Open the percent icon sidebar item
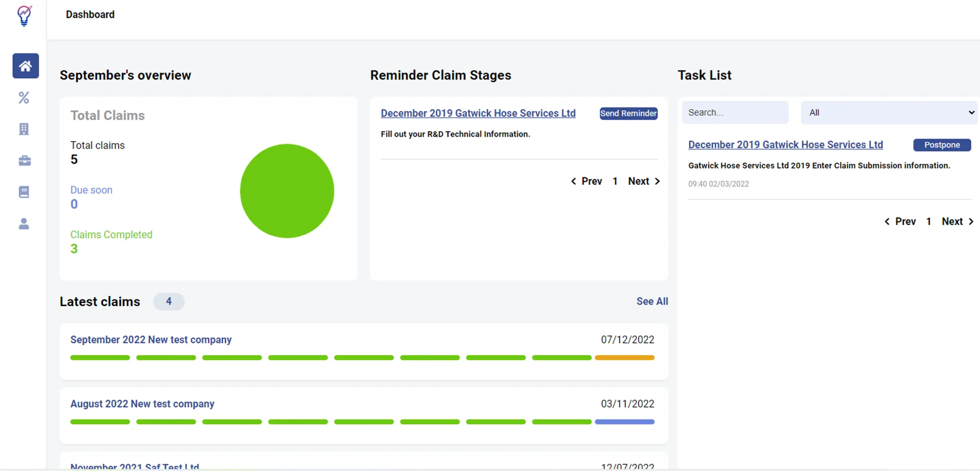This screenshot has width=980, height=471. pyautogui.click(x=24, y=98)
